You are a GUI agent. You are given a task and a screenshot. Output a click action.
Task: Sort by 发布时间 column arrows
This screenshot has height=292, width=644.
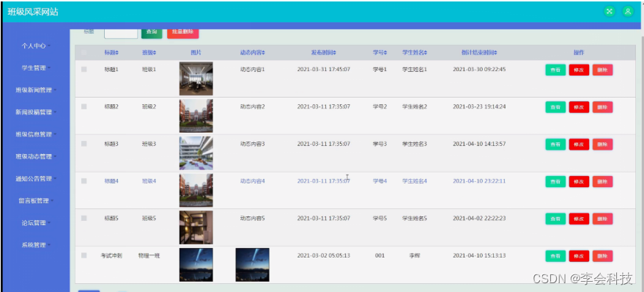[334, 53]
